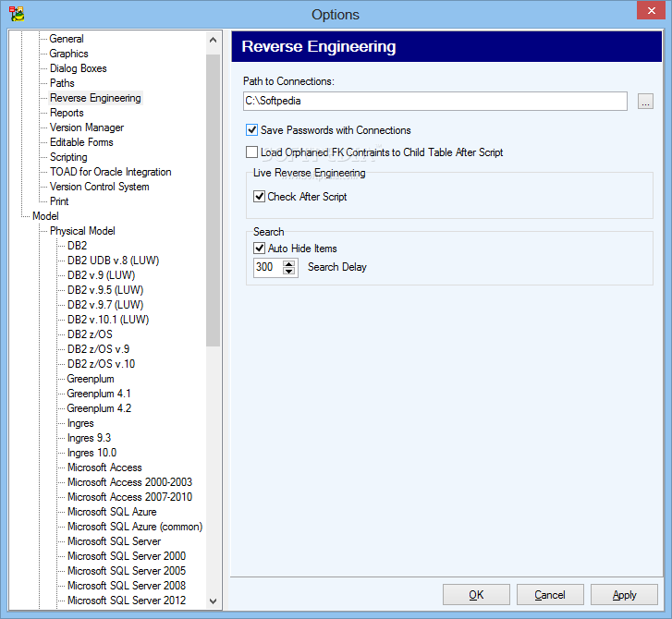Increase Search Delay with up arrow
The image size is (672, 619).
click(289, 263)
